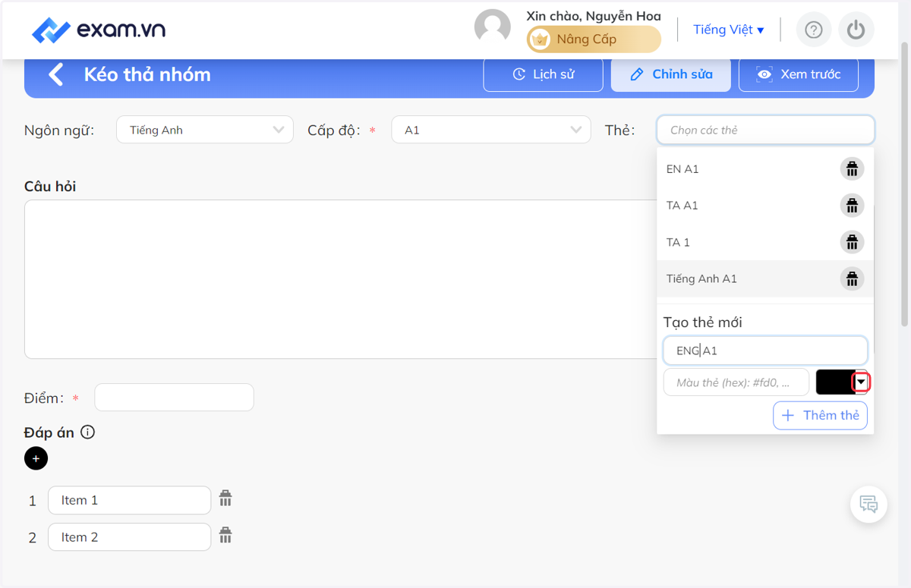Delete the Tiếng Anh A1 tag
911x588 pixels.
click(x=852, y=278)
